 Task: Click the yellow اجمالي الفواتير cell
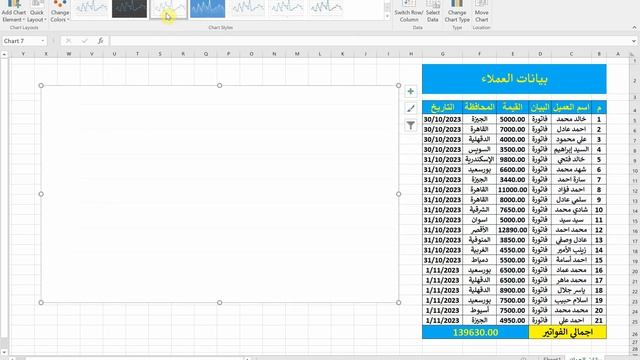[x=568, y=332]
